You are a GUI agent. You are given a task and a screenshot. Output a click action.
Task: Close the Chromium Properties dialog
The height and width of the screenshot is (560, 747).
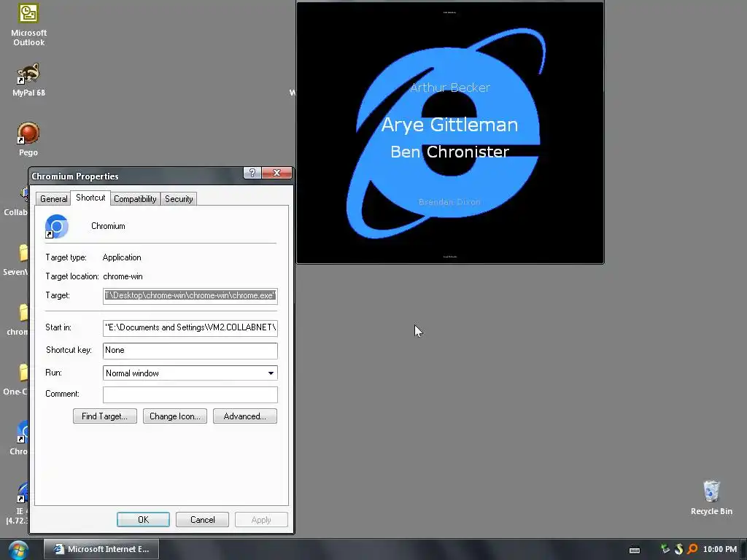pos(276,173)
